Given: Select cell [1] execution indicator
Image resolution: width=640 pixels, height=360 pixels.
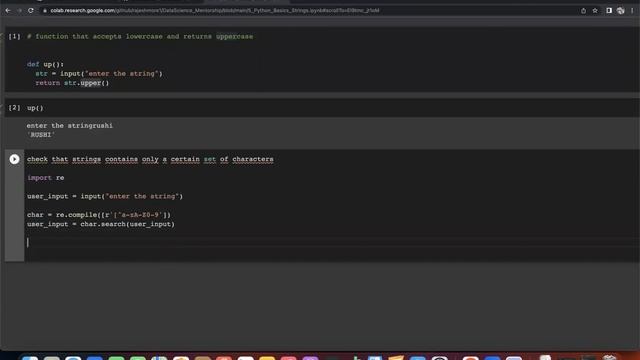Looking at the screenshot, I should [14, 36].
